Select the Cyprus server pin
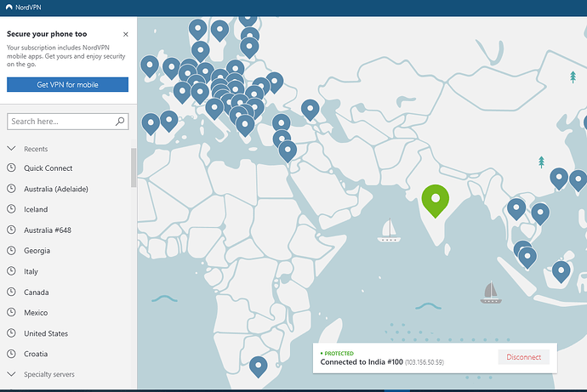Screen dimensions: 587x392 [x=281, y=139]
